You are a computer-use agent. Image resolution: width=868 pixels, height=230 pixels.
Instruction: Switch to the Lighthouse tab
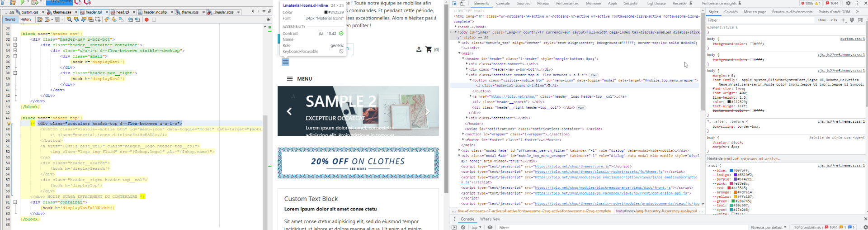(656, 3)
